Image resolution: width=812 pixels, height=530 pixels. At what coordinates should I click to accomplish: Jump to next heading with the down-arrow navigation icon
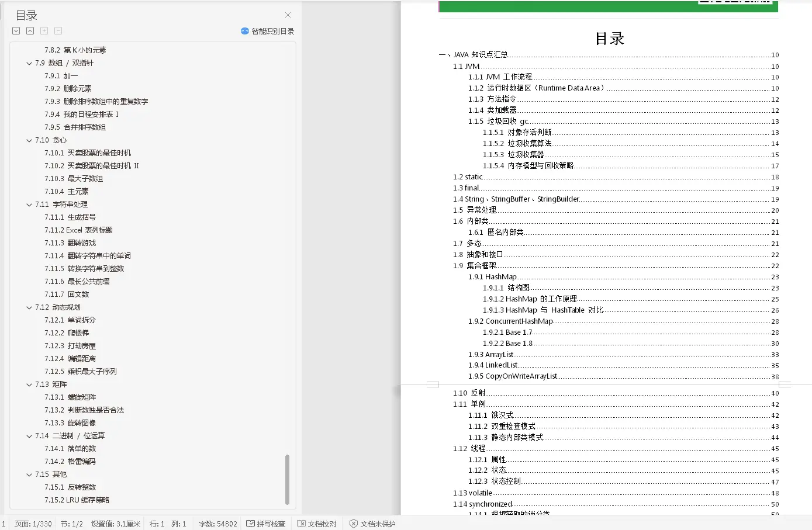pyautogui.click(x=16, y=30)
